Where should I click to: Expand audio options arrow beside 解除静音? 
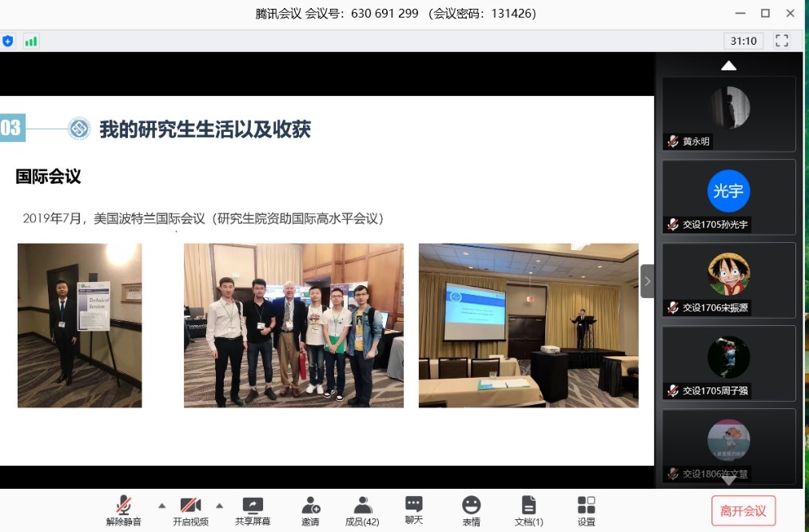coord(161,506)
